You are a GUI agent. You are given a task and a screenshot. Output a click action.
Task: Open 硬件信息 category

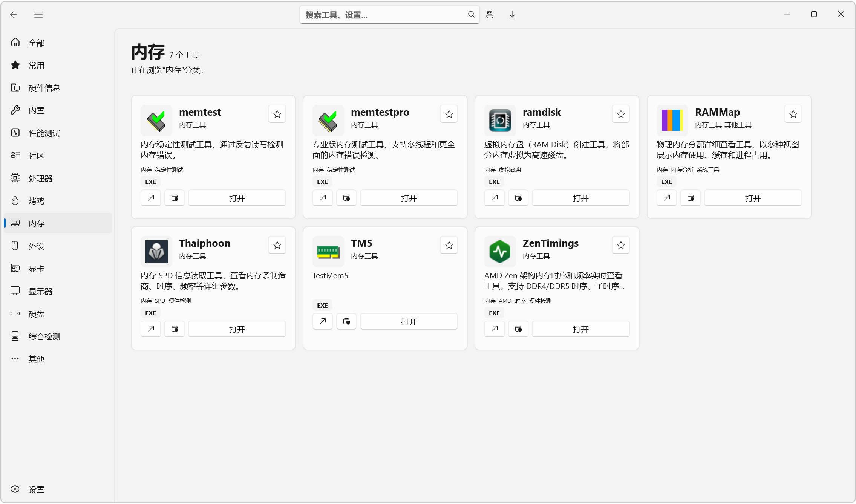pos(58,88)
